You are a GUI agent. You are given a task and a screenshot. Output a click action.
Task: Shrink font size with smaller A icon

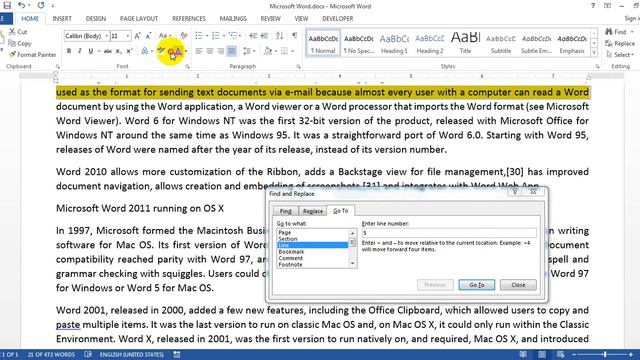coord(148,36)
